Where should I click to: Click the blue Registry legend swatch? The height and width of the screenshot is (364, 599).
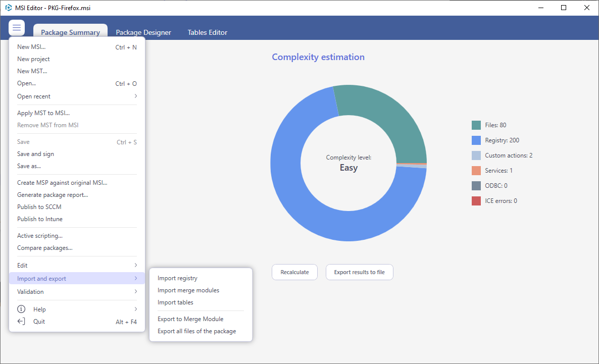pos(476,140)
